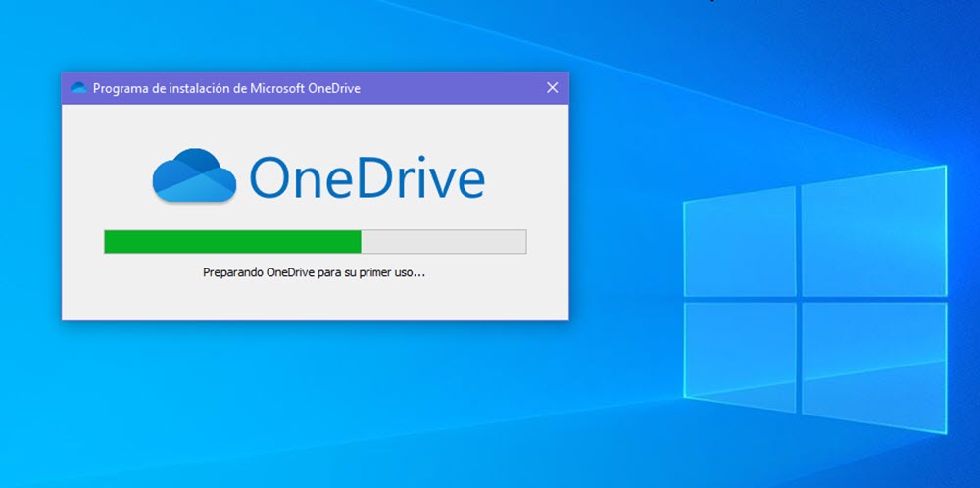The height and width of the screenshot is (488, 980).
Task: Click the far right end of the progress bar
Action: pos(521,242)
